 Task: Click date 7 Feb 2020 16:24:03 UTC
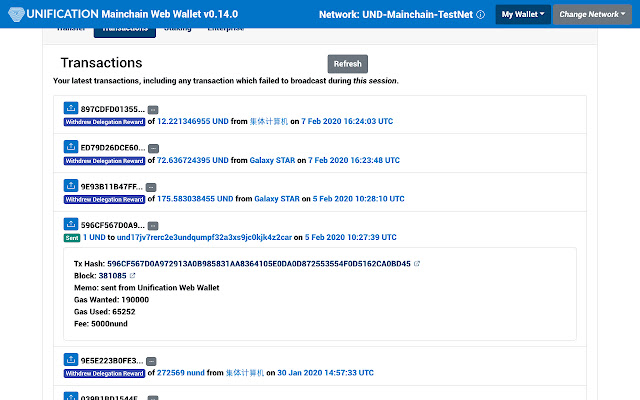[x=347, y=121]
